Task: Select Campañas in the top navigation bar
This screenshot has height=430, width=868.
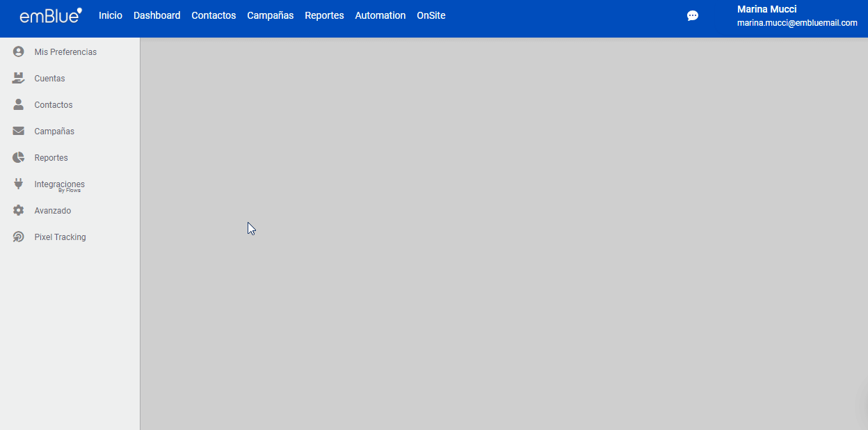Action: pos(270,15)
